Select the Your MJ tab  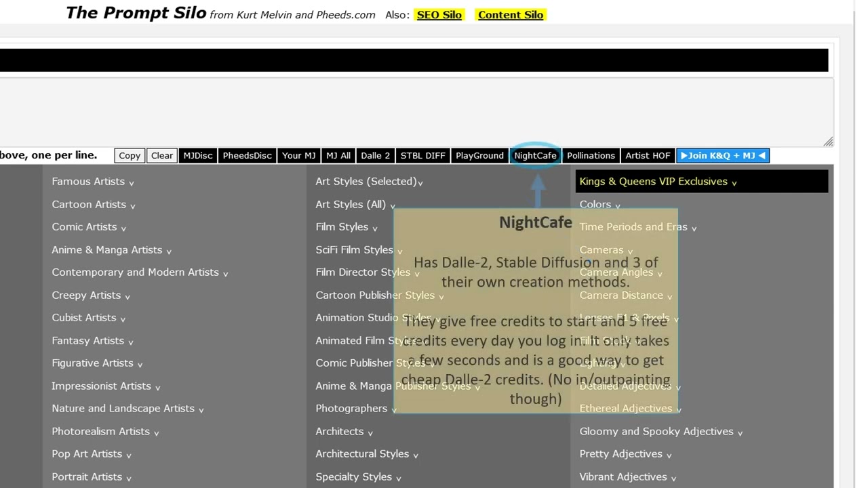pyautogui.click(x=299, y=156)
